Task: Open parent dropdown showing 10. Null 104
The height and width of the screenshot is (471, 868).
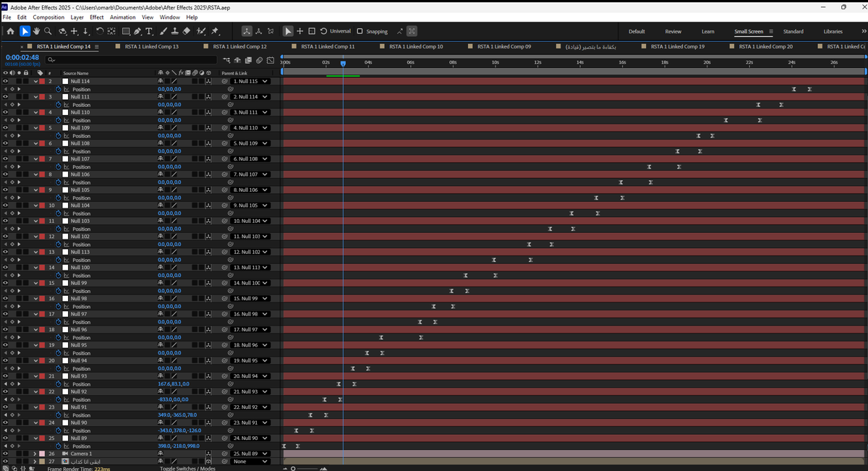Action: coord(250,221)
